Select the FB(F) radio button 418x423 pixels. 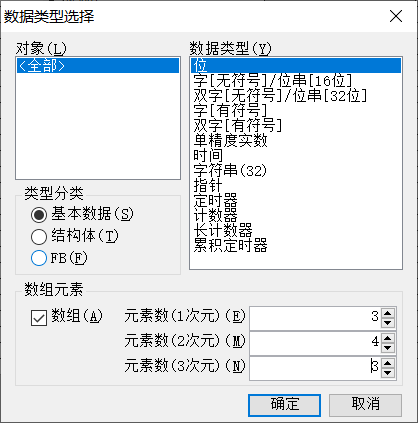[x=39, y=258]
